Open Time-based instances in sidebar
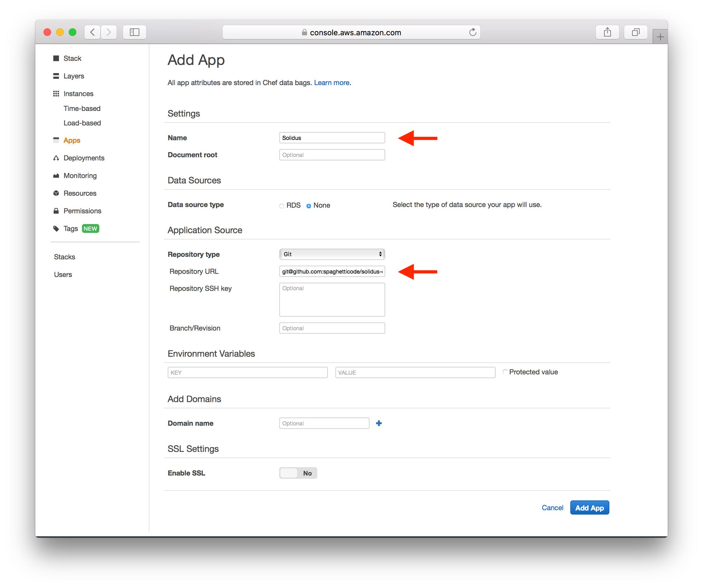The width and height of the screenshot is (703, 588). [82, 108]
